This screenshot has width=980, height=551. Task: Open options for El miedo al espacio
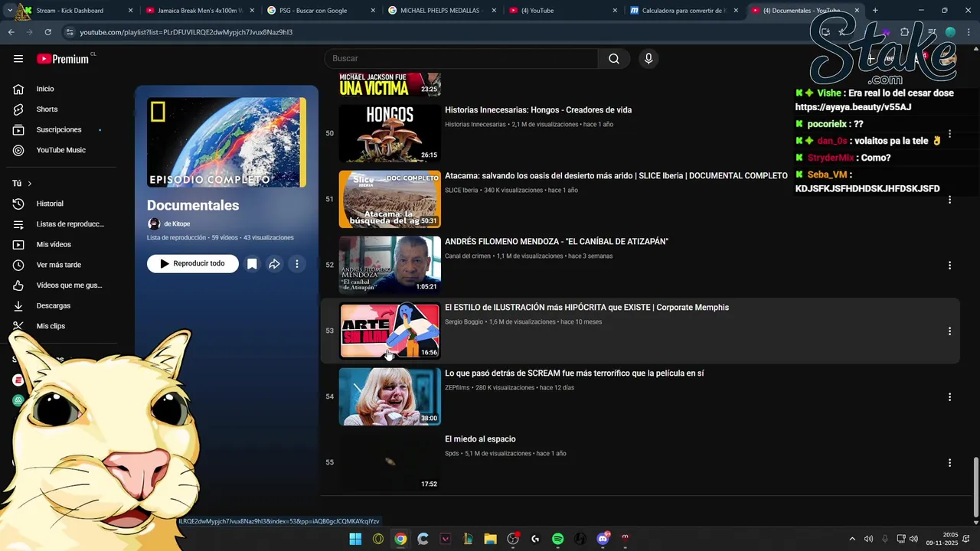[x=949, y=463]
